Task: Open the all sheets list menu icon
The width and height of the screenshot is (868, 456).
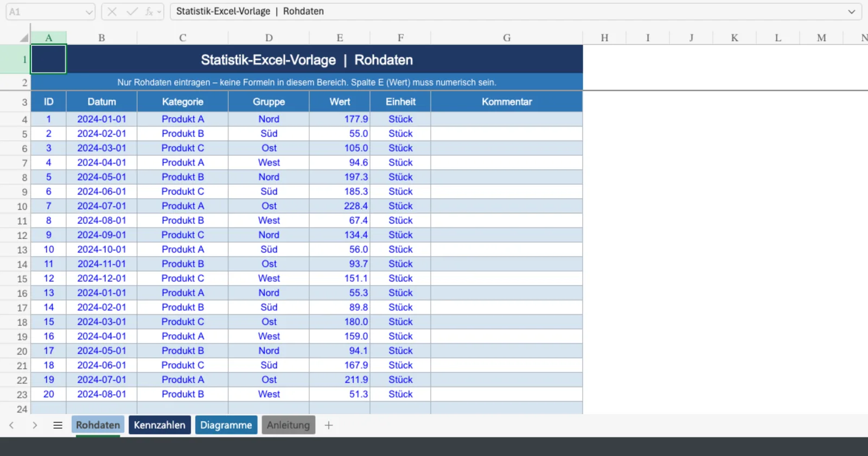Action: click(58, 425)
